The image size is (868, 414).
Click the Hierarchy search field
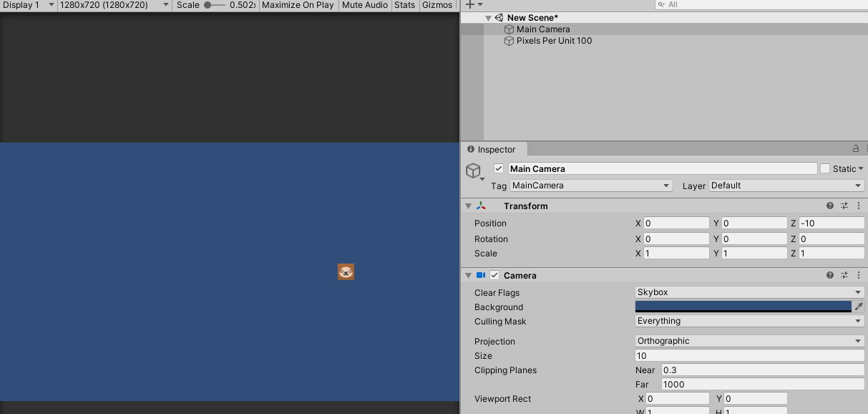[761, 4]
